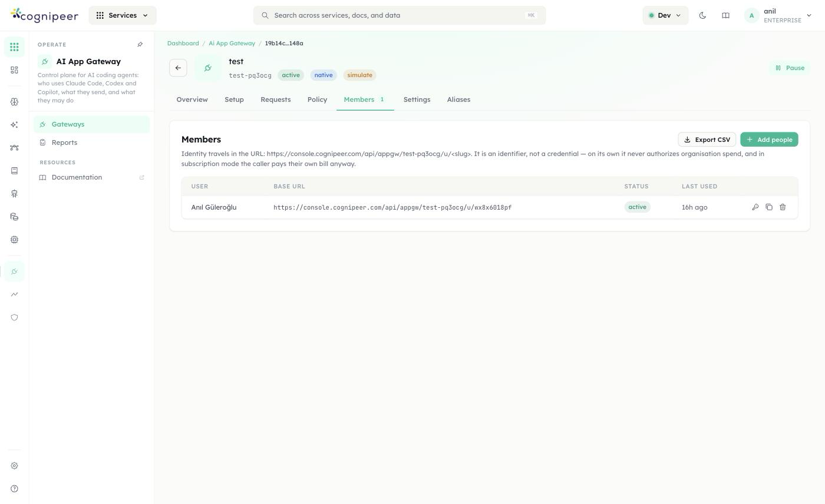Open the shield security icon in left rail

[14, 317]
